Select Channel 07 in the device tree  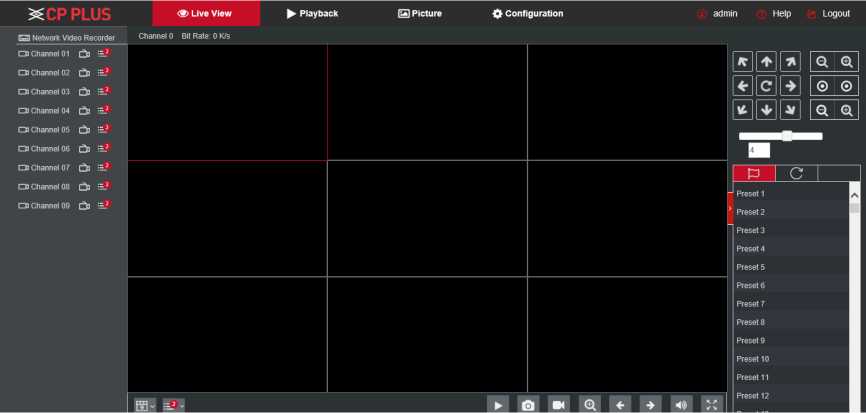pos(49,168)
